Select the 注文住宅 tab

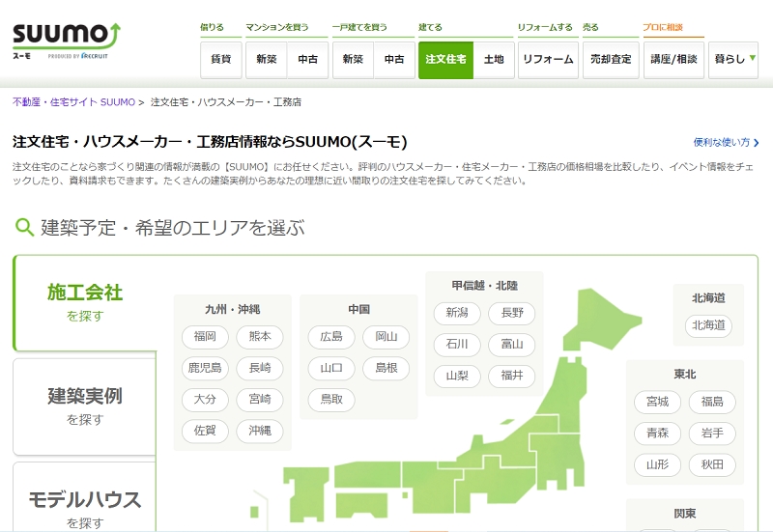(x=445, y=60)
